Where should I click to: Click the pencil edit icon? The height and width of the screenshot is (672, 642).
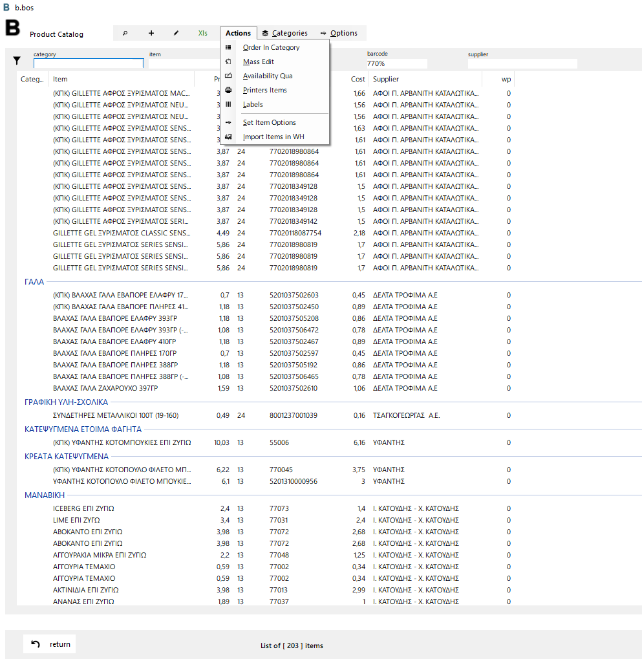pos(176,34)
